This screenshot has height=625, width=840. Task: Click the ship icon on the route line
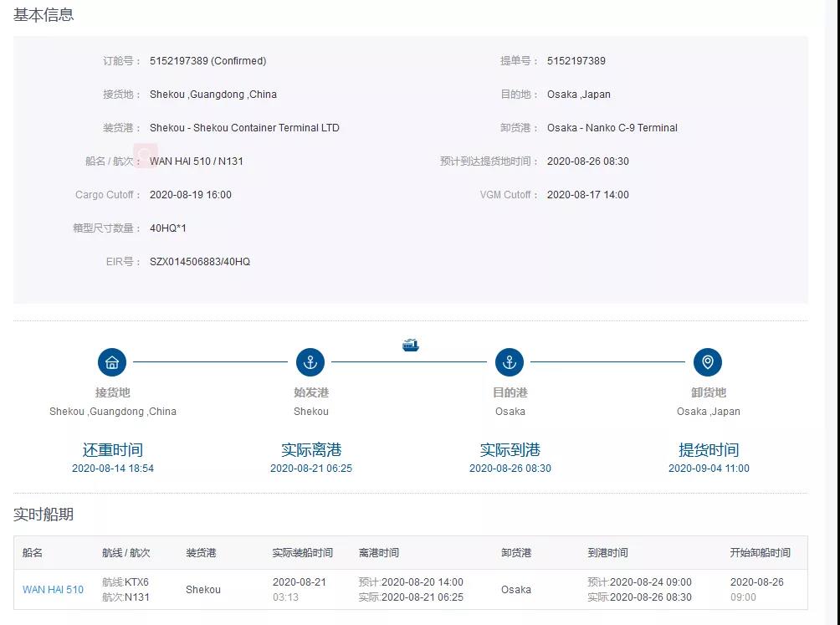[410, 345]
